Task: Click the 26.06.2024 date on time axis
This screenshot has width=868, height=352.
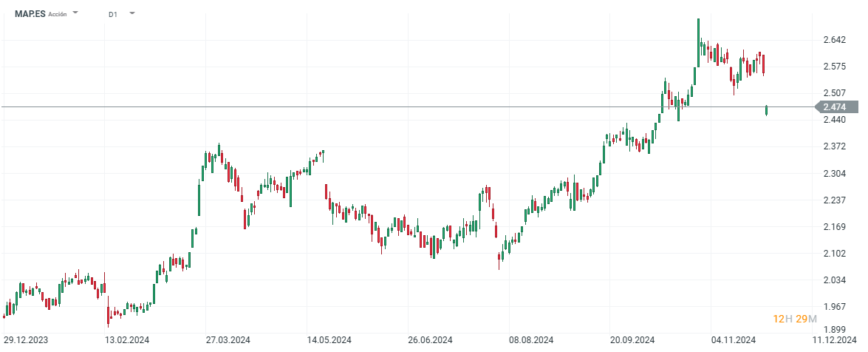Action: [x=431, y=340]
